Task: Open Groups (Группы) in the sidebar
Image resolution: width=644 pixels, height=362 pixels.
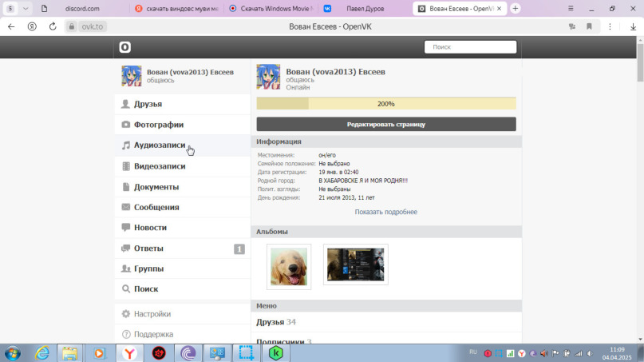Action: (148, 269)
